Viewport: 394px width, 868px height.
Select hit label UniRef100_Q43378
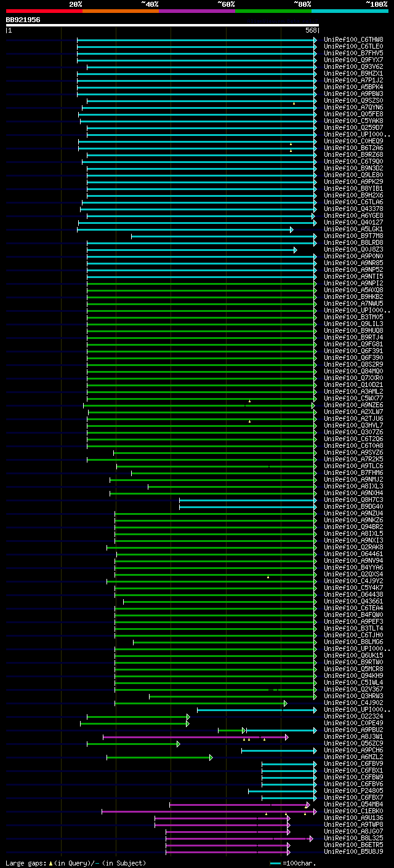tap(353, 209)
